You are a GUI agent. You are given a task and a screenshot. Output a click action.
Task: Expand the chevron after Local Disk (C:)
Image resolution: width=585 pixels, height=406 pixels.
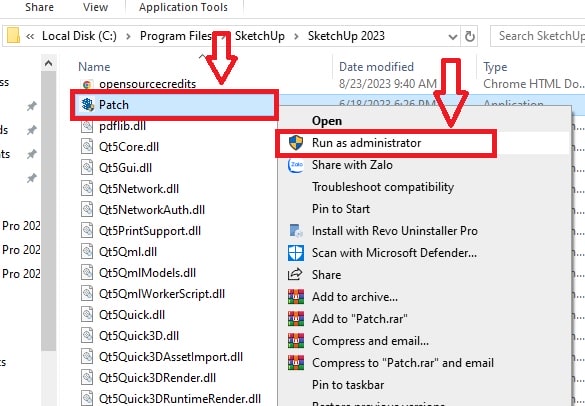[x=128, y=37]
